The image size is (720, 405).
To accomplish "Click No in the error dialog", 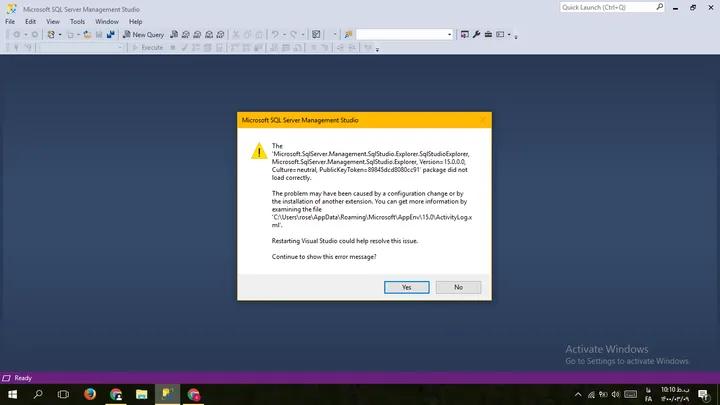I will click(458, 287).
